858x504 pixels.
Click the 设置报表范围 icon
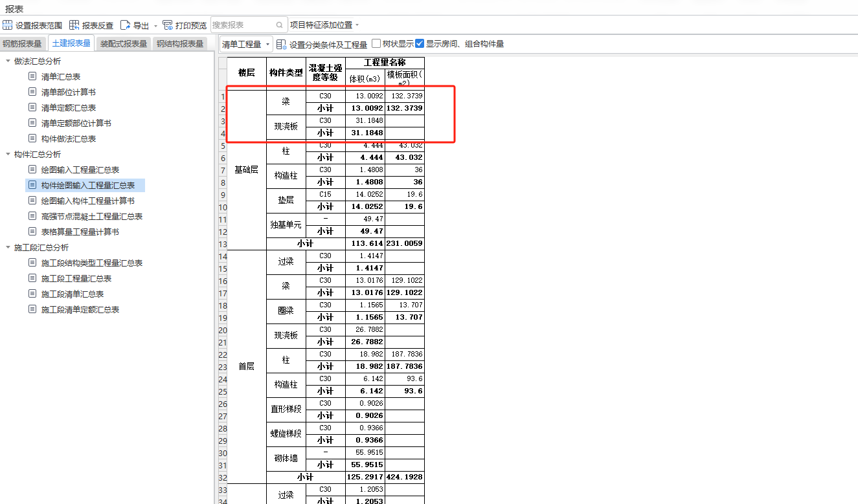(x=7, y=25)
